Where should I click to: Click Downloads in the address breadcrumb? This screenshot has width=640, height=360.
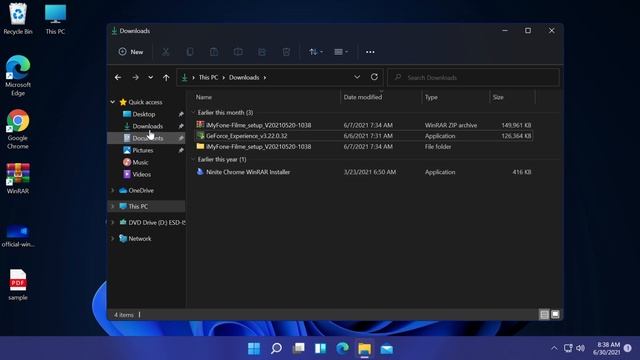click(x=244, y=77)
